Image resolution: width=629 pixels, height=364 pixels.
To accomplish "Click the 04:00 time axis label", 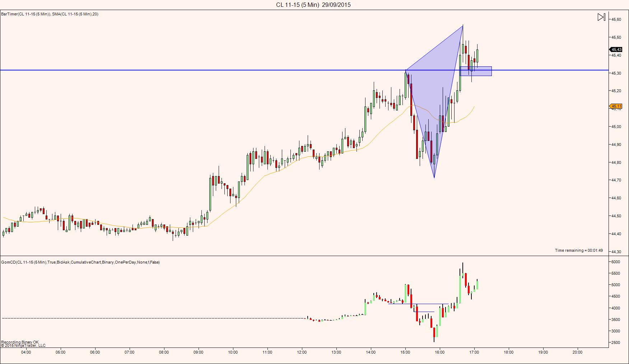I will [x=26, y=352].
